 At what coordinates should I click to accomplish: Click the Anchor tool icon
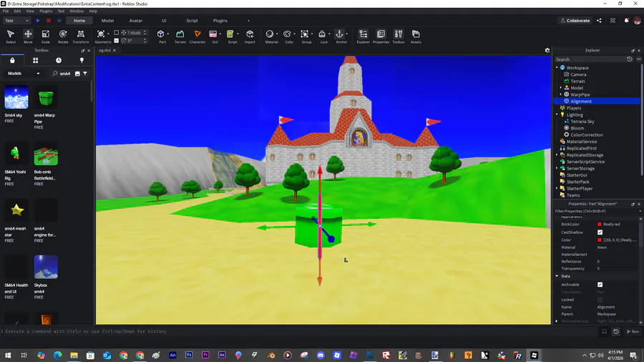click(339, 34)
